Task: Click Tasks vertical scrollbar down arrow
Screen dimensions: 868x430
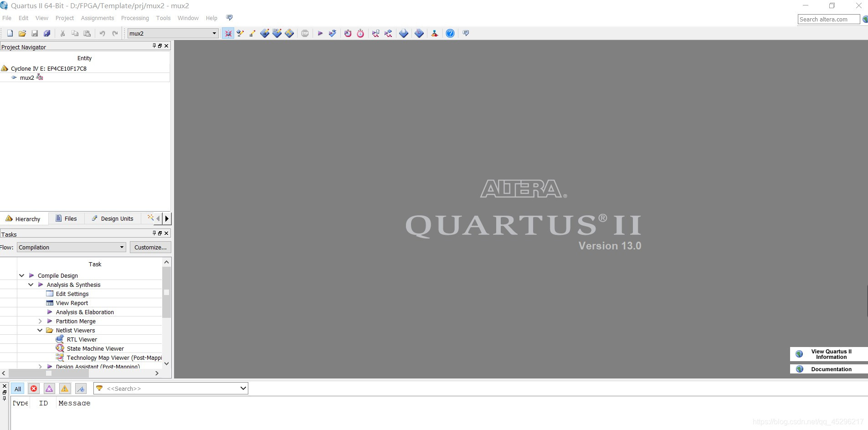Action: click(x=166, y=363)
